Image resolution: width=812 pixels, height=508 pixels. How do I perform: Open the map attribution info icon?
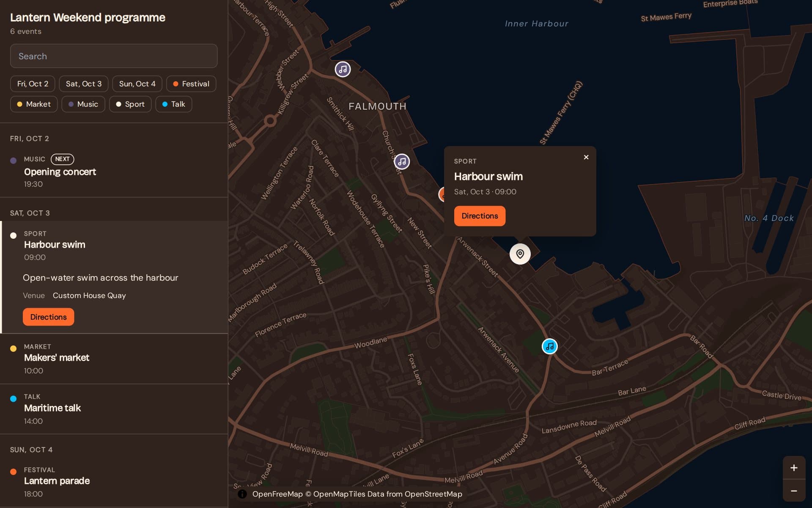click(242, 494)
